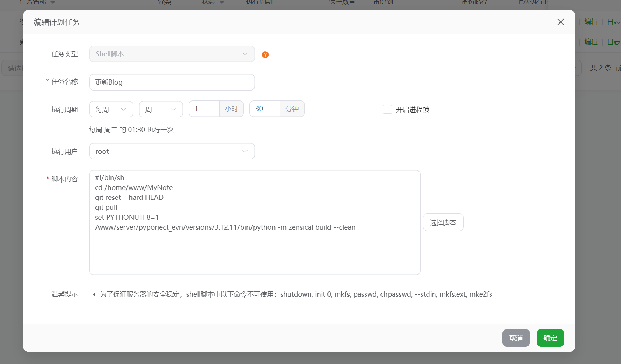This screenshot has height=364, width=621.
Task: Open the first row's 日志 link
Action: click(613, 22)
